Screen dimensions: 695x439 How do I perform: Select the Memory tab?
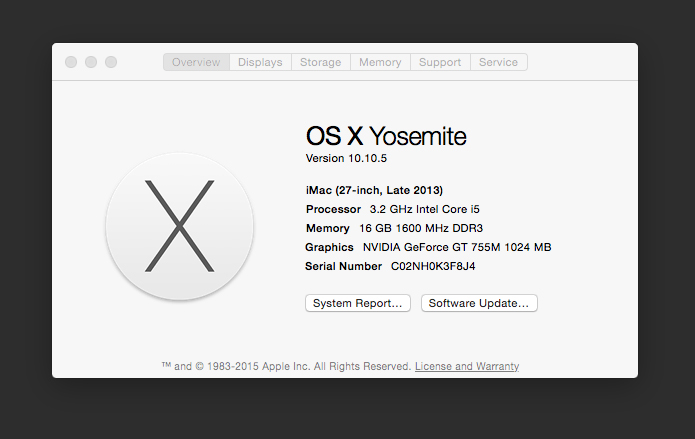point(380,62)
